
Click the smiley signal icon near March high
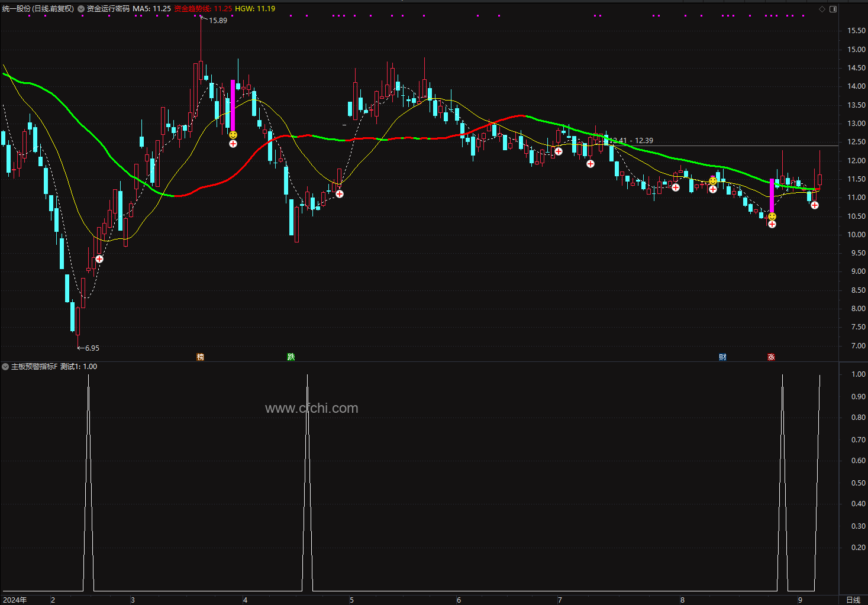pos(233,135)
